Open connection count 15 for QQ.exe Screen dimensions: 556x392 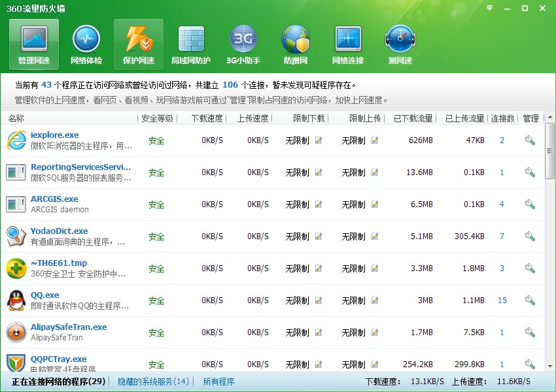pos(502,301)
